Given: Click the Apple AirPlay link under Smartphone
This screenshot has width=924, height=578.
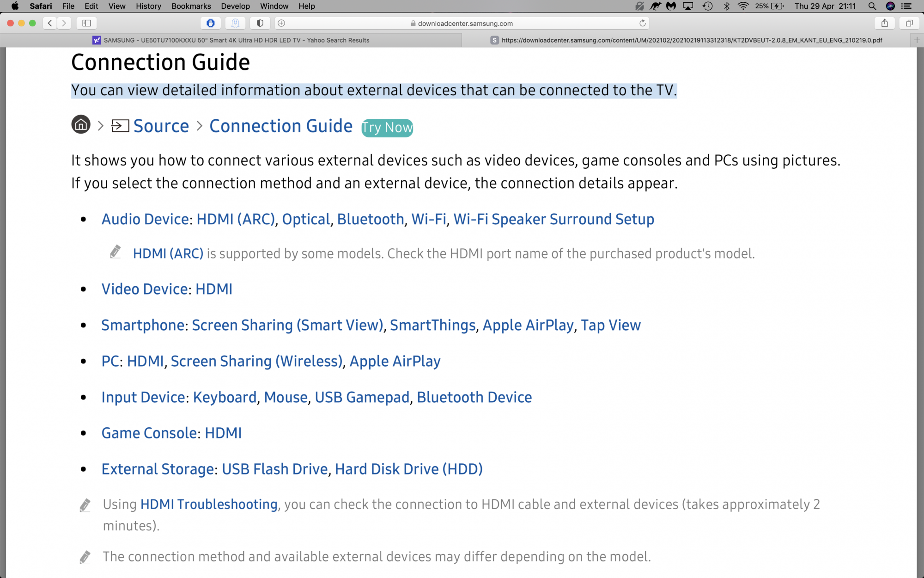Looking at the screenshot, I should 528,325.
